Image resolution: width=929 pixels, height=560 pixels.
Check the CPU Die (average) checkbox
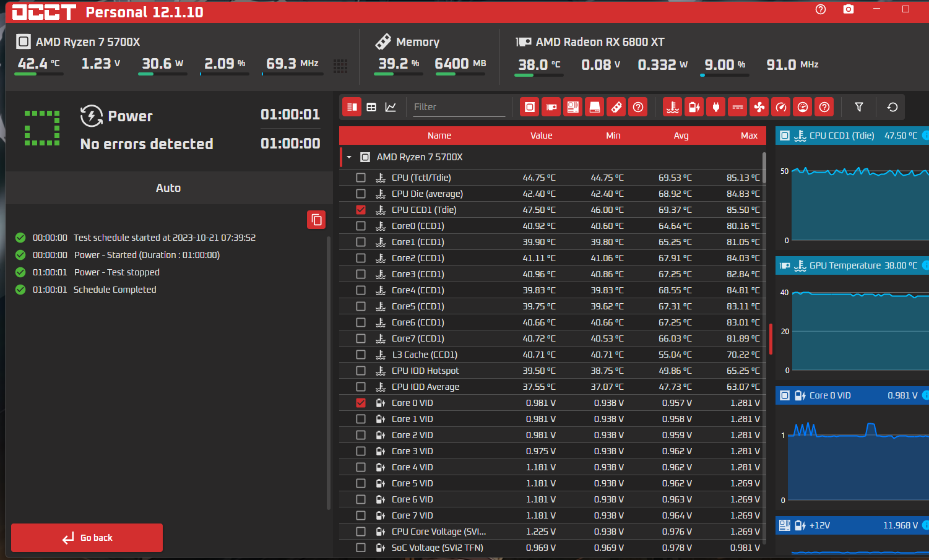[x=361, y=194]
